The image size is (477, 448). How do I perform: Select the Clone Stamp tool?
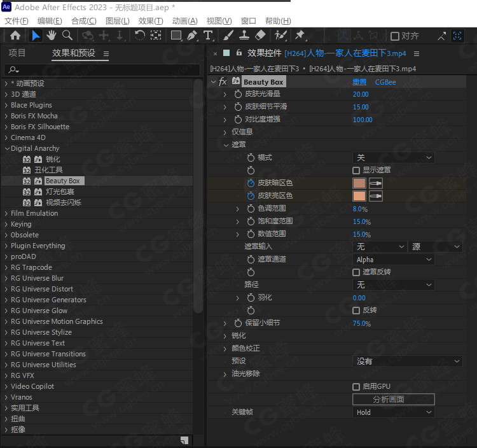[244, 36]
